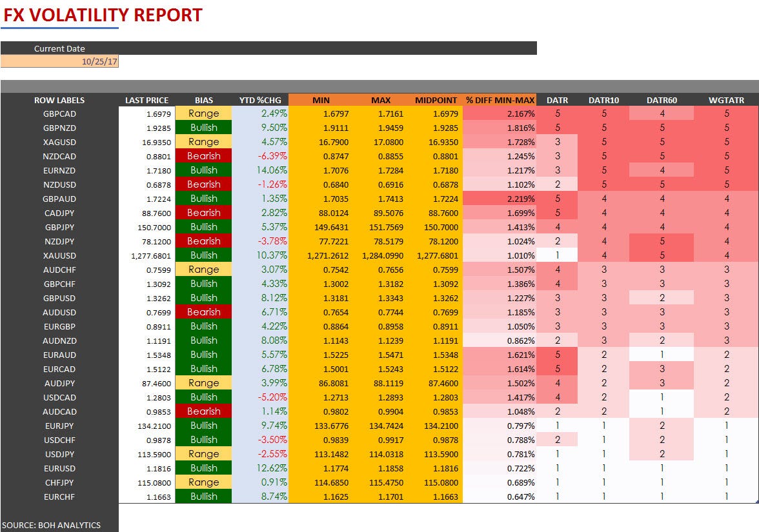The image size is (759, 532).
Task: Click the Bearish bias cell for NZDCAD
Action: tap(204, 156)
